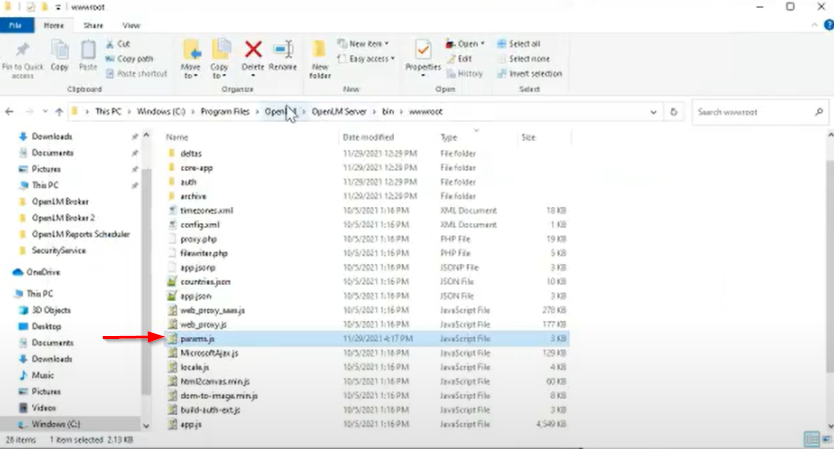Open Properties using the ribbon checkmark icon
The height and width of the screenshot is (449, 834).
point(423,55)
